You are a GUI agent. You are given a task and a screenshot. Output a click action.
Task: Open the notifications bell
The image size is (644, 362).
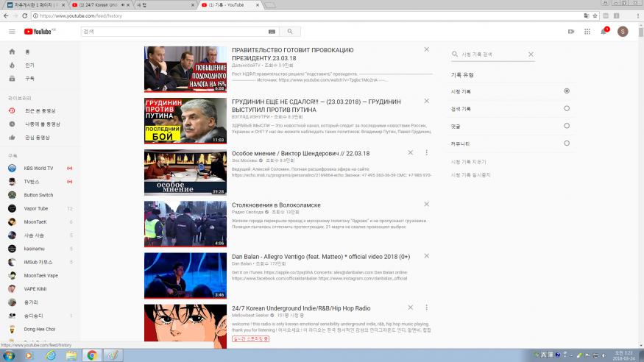(604, 32)
